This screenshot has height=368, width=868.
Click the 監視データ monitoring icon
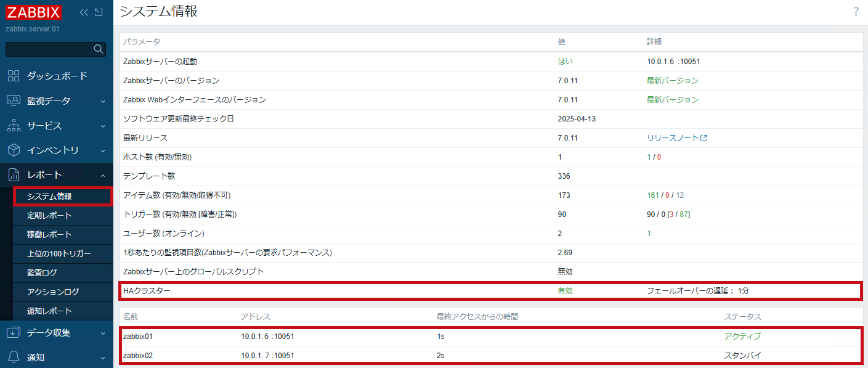[14, 100]
